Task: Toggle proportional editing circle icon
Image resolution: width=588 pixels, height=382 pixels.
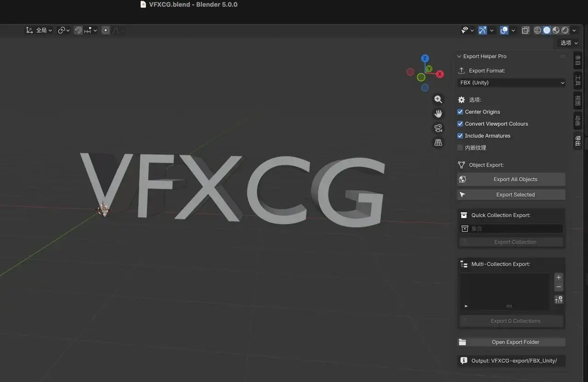Action: [106, 30]
